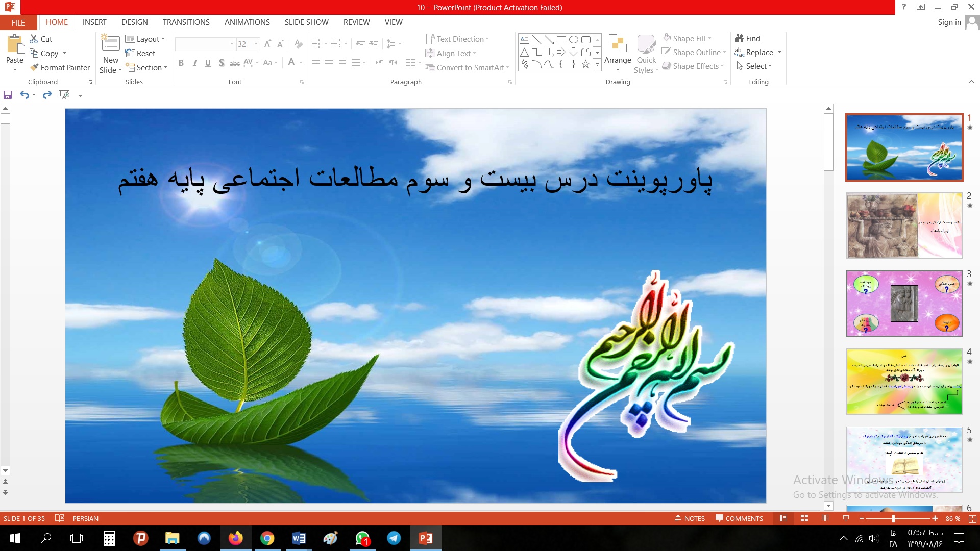This screenshot has width=980, height=551.
Task: Click the Undo arrow icon
Action: pos(24,95)
